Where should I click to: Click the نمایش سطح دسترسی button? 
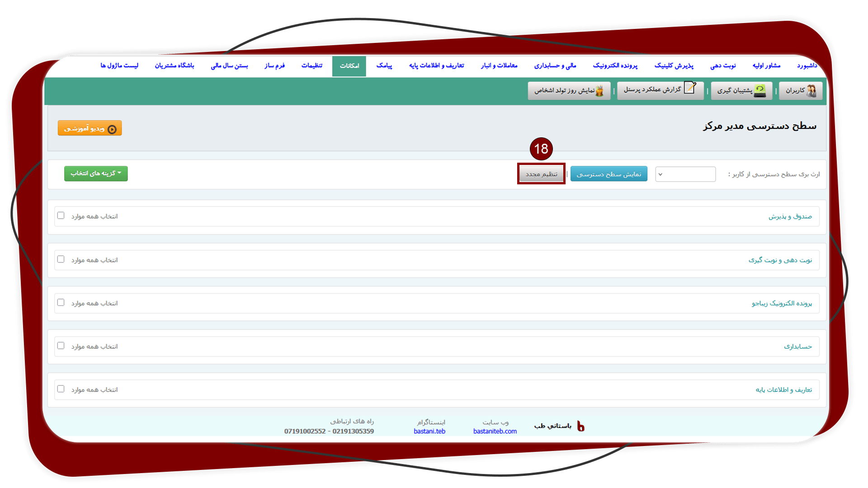pyautogui.click(x=609, y=174)
